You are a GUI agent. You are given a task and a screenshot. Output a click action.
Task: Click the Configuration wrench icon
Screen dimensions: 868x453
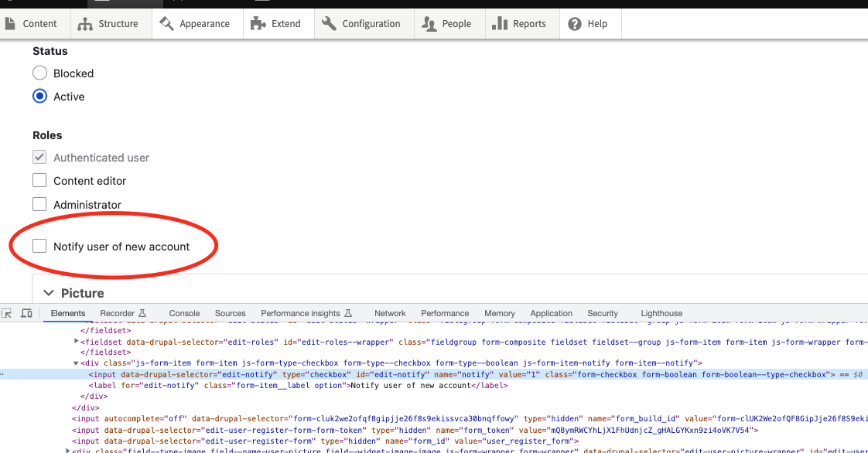[x=328, y=23]
